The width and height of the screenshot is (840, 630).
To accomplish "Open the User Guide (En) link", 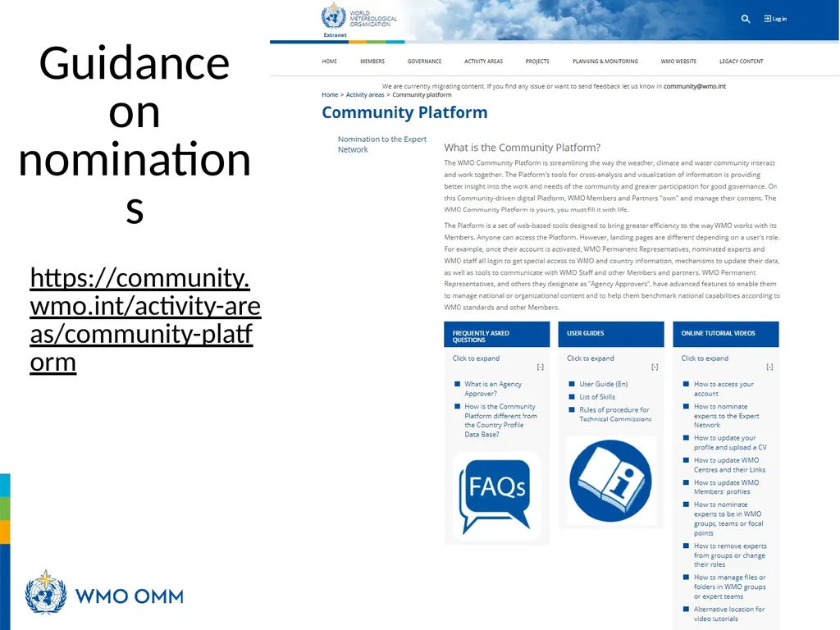I will [603, 384].
